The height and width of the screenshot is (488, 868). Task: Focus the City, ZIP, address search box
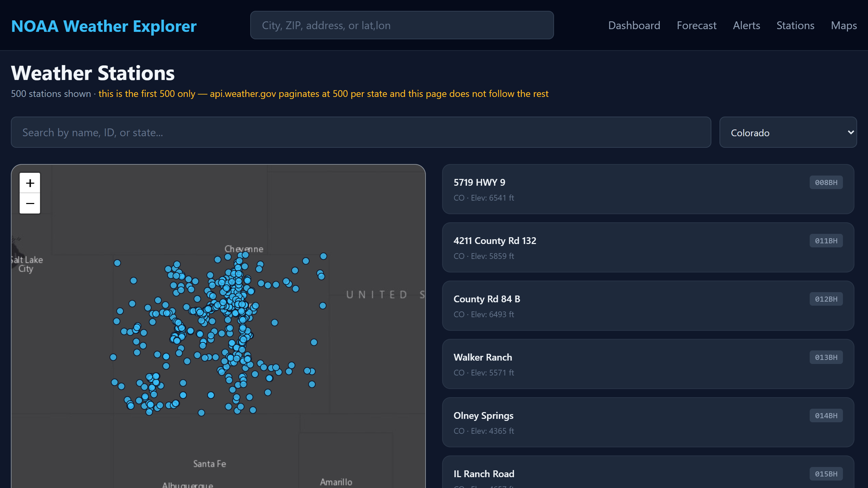point(402,25)
